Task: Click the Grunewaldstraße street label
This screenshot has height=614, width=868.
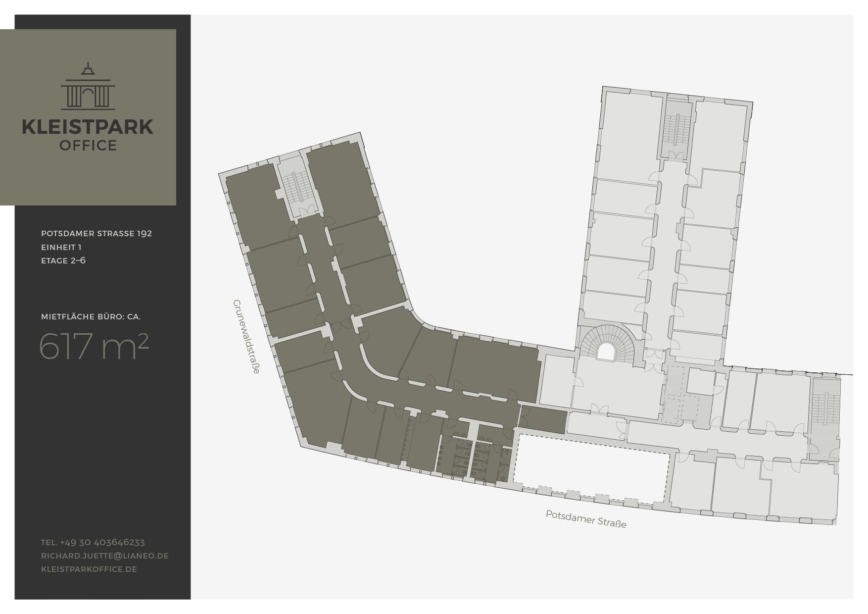Action: coord(246,336)
